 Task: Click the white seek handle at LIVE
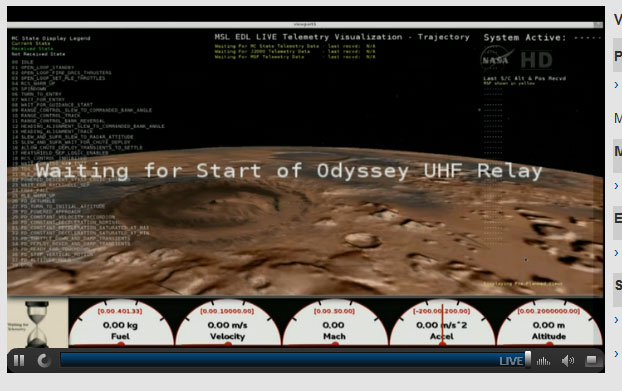[528, 359]
